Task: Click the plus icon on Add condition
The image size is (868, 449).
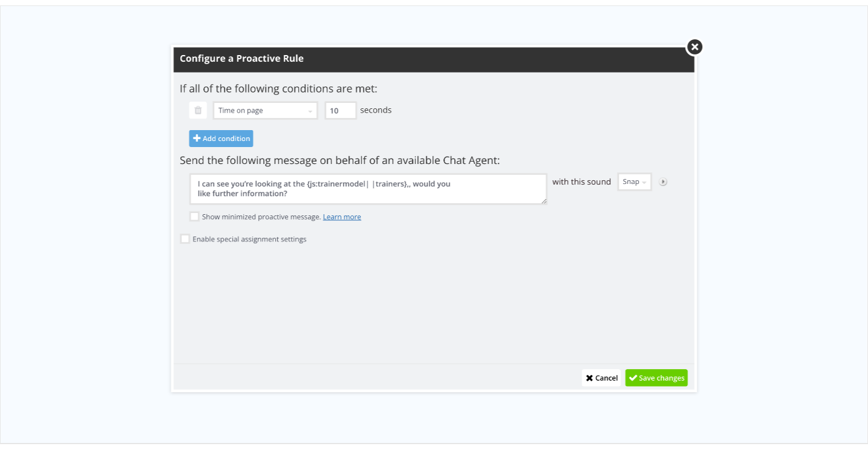Action: (x=197, y=139)
